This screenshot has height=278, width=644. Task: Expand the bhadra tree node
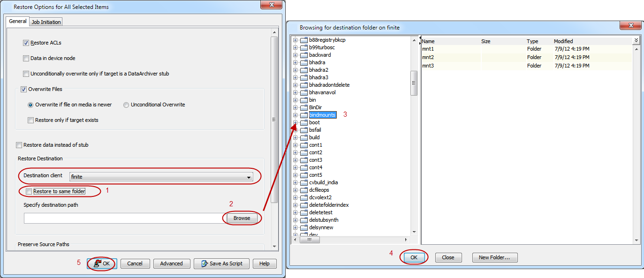pyautogui.click(x=295, y=62)
